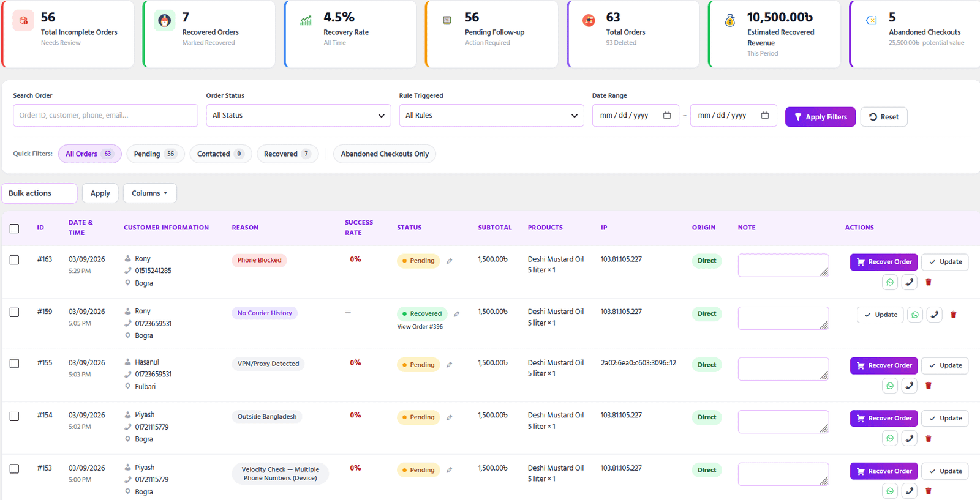Open the Bulk actions dropdown
This screenshot has height=500, width=980.
39,193
